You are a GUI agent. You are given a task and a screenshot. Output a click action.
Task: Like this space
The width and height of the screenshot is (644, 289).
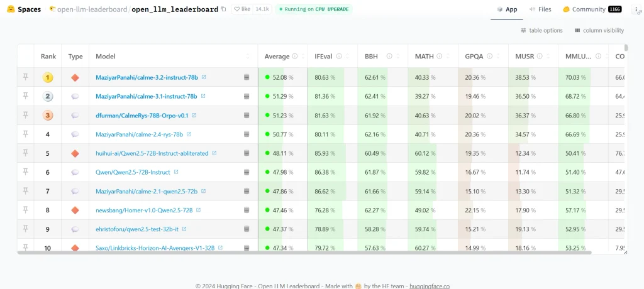pyautogui.click(x=242, y=9)
